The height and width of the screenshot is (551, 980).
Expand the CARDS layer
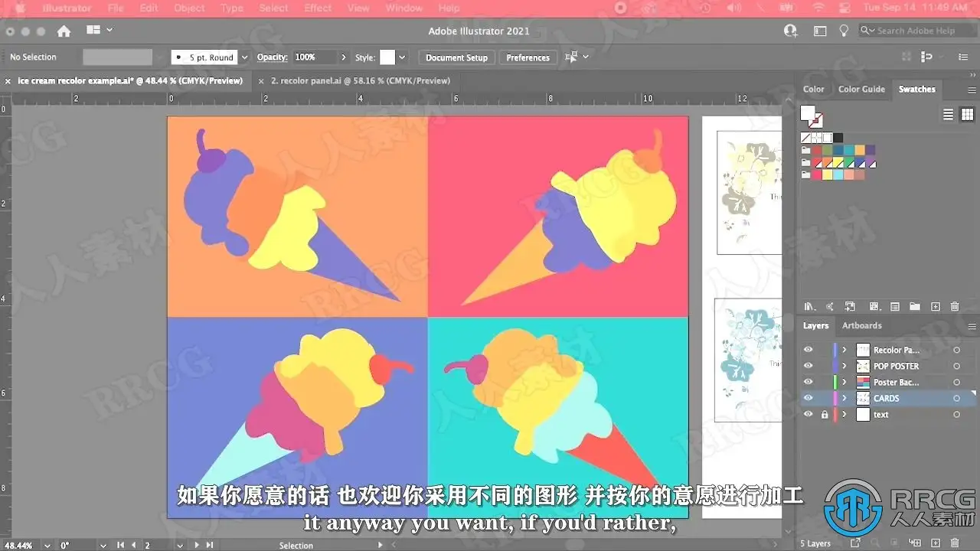[844, 398]
